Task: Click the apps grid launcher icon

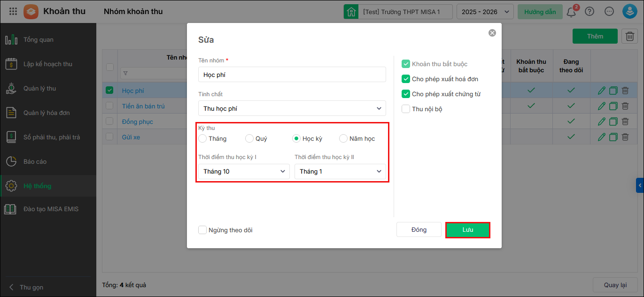Action: tap(13, 11)
